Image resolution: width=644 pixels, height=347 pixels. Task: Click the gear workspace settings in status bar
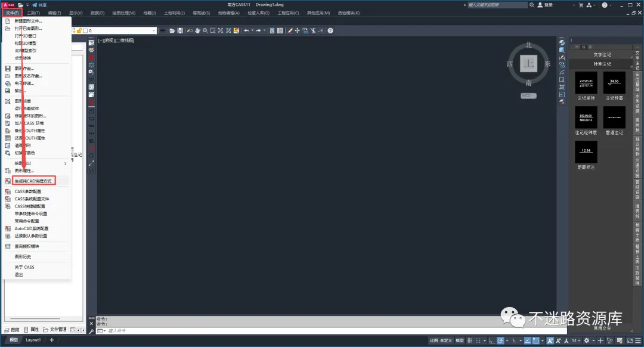pyautogui.click(x=587, y=340)
